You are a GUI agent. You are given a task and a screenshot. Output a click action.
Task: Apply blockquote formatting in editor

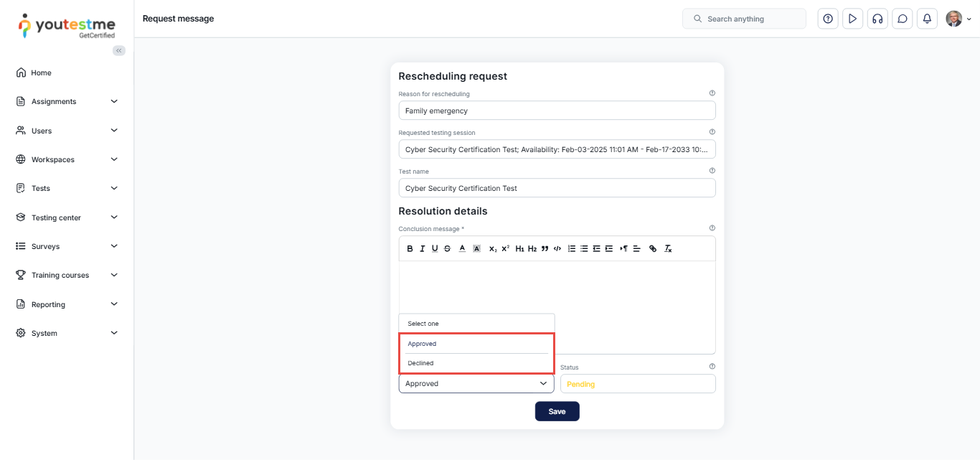[x=545, y=248]
